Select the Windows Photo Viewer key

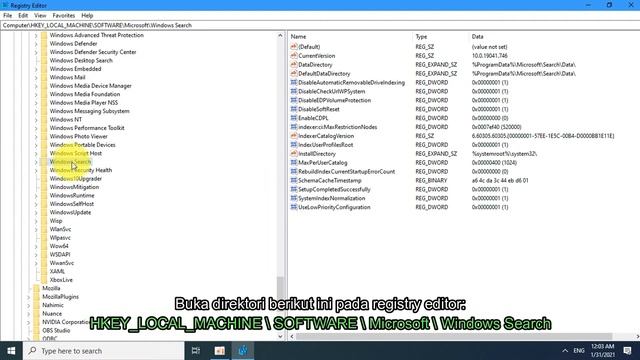tap(79, 136)
